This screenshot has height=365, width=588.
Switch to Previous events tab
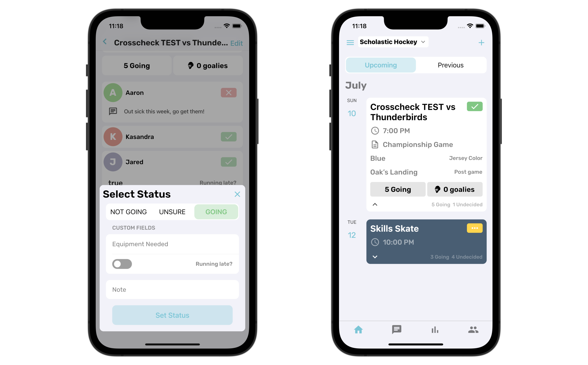click(x=451, y=65)
